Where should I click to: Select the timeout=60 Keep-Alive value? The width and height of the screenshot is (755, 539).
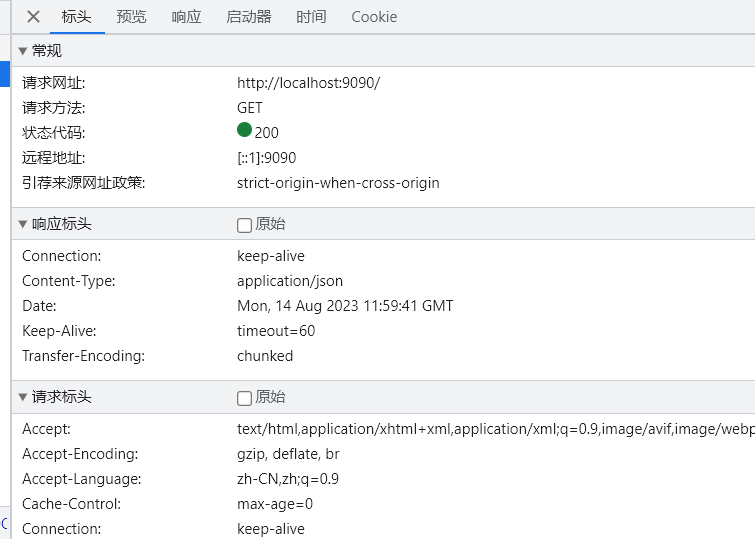[276, 331]
